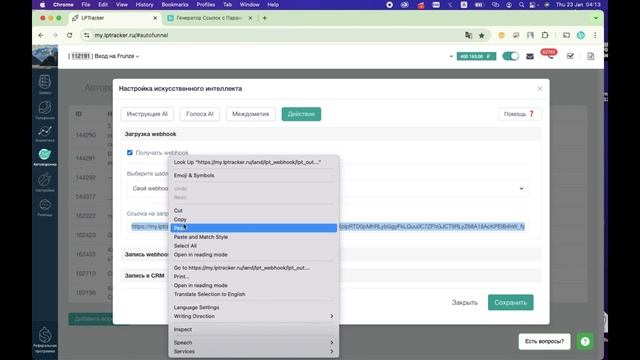Switch to Генератор Ссылок browser tab
Image resolution: width=640 pixels, height=360 pixels.
[209, 18]
